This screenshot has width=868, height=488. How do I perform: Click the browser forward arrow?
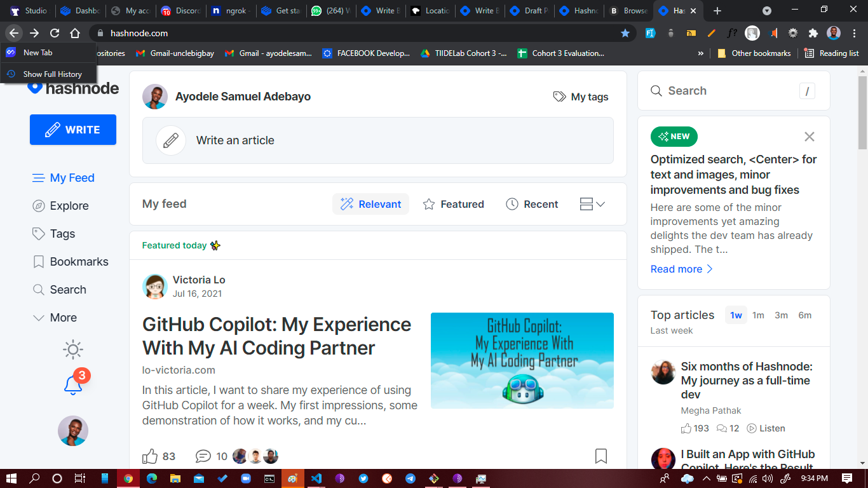pos(34,33)
